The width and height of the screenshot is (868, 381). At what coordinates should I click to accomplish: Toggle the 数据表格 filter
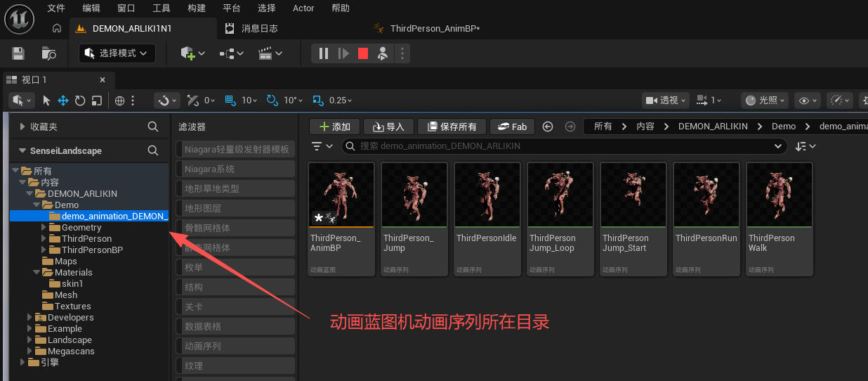235,326
